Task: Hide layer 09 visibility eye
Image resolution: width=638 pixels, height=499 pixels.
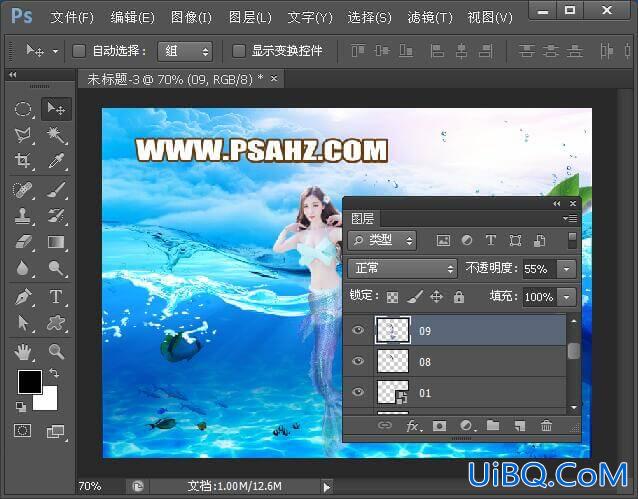Action: tap(358, 330)
